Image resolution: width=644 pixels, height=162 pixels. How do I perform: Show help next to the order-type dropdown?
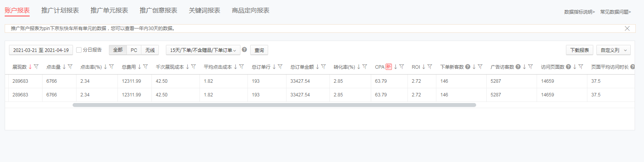tap(244, 50)
